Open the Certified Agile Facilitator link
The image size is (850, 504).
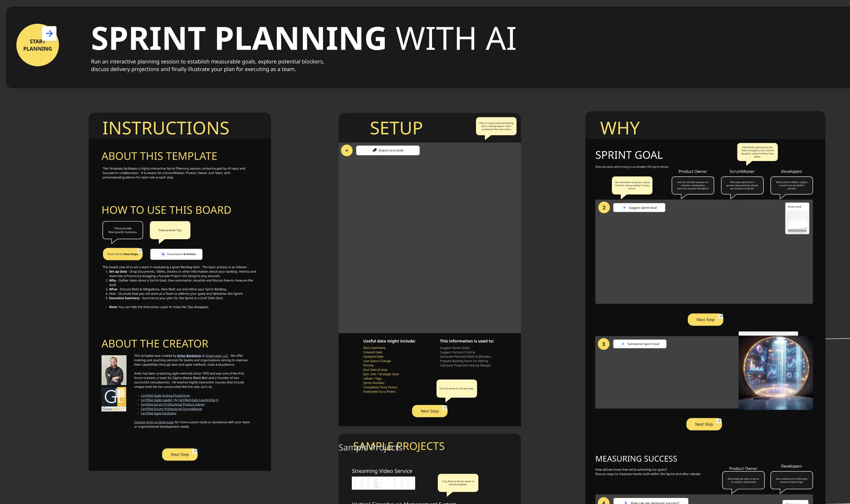[x=158, y=413]
